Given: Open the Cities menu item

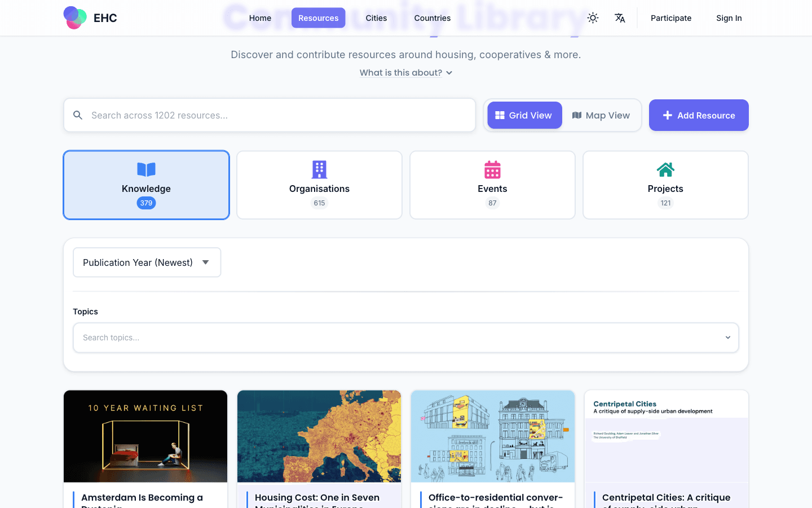Looking at the screenshot, I should 376,17.
